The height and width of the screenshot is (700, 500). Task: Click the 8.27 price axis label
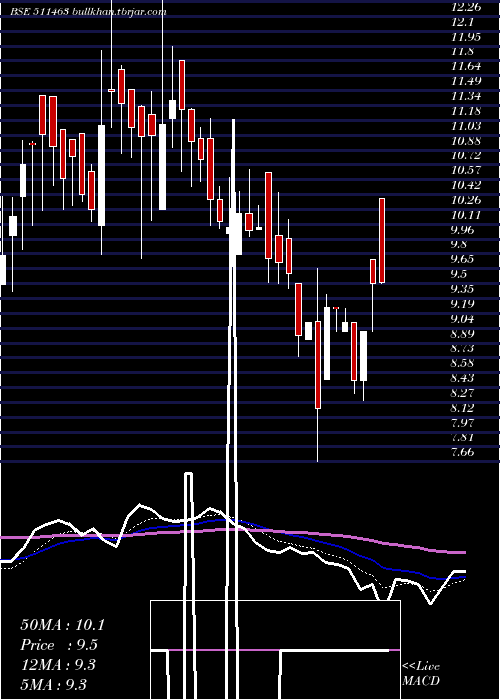462,393
